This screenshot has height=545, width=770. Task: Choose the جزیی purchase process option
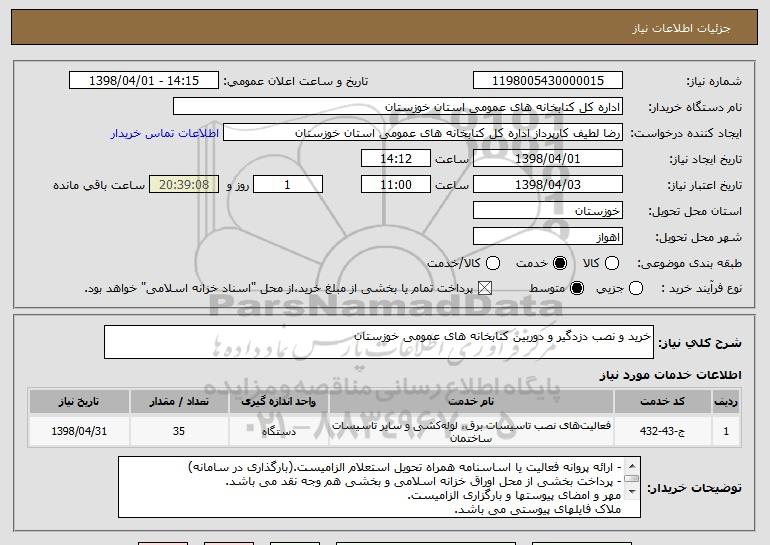635,288
